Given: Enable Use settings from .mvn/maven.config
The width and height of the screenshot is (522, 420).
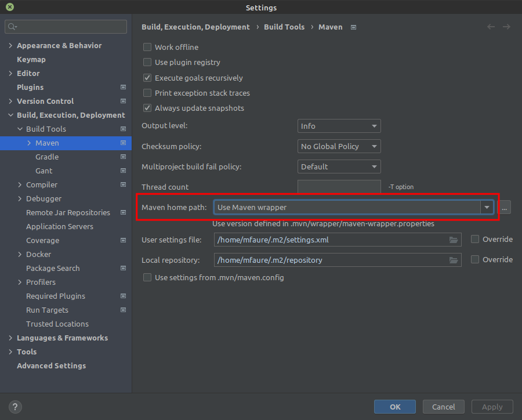Looking at the screenshot, I should [x=147, y=277].
